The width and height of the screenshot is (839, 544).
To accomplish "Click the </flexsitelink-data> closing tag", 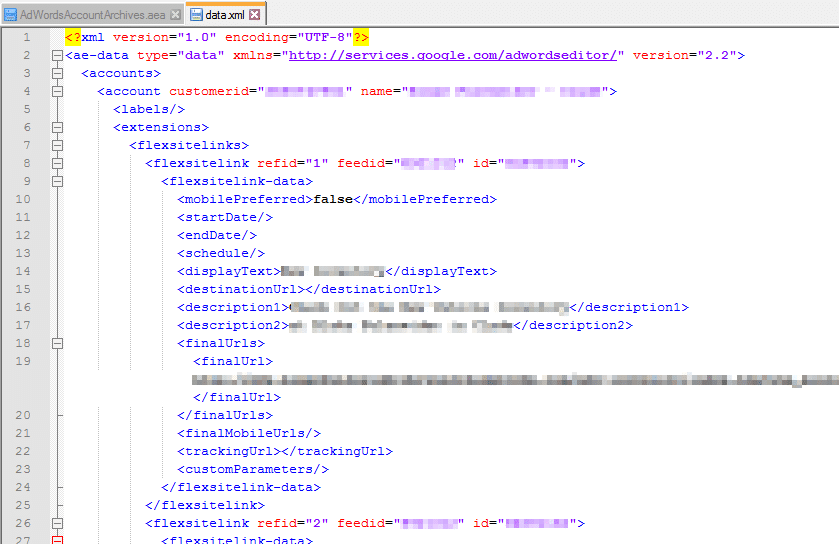I will point(241,487).
